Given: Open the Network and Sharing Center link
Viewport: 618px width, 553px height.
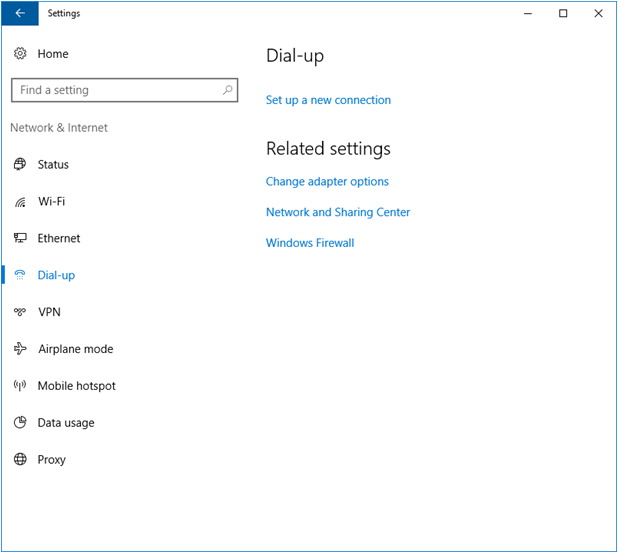Looking at the screenshot, I should coord(338,212).
